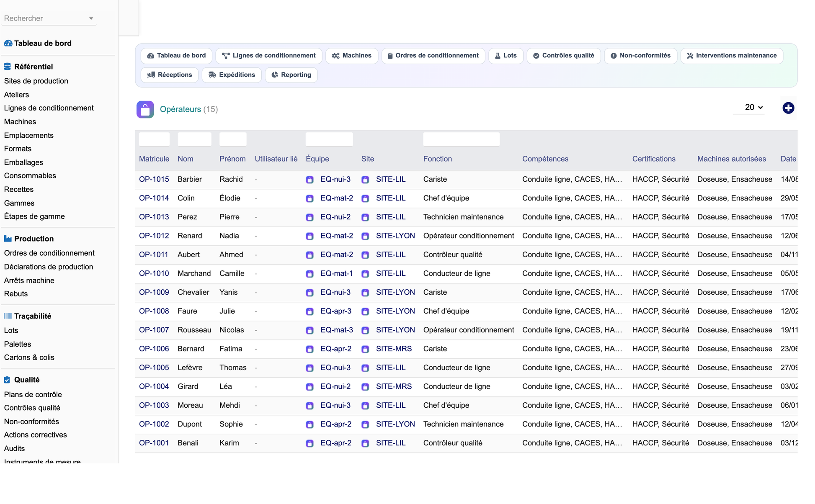Click the team icon in the OP-1004 row
The height and width of the screenshot is (504, 815).
(x=309, y=387)
